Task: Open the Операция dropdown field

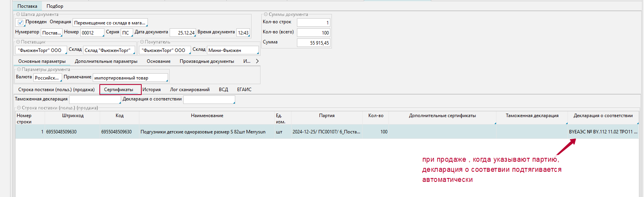Action: (x=110, y=23)
